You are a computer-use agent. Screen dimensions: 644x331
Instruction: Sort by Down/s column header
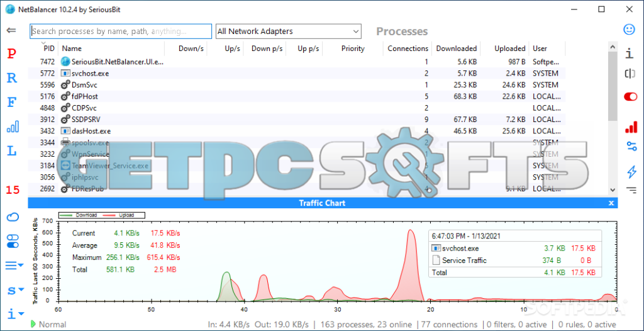point(191,48)
